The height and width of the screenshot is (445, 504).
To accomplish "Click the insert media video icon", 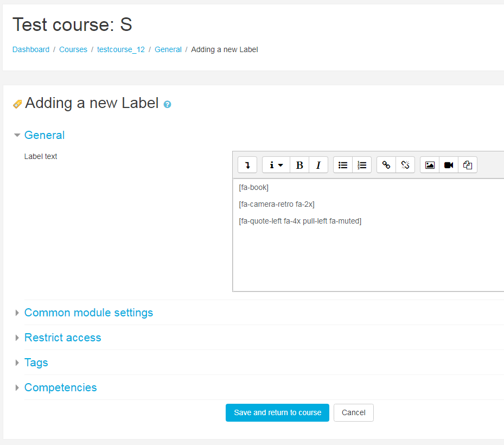I will coord(449,165).
